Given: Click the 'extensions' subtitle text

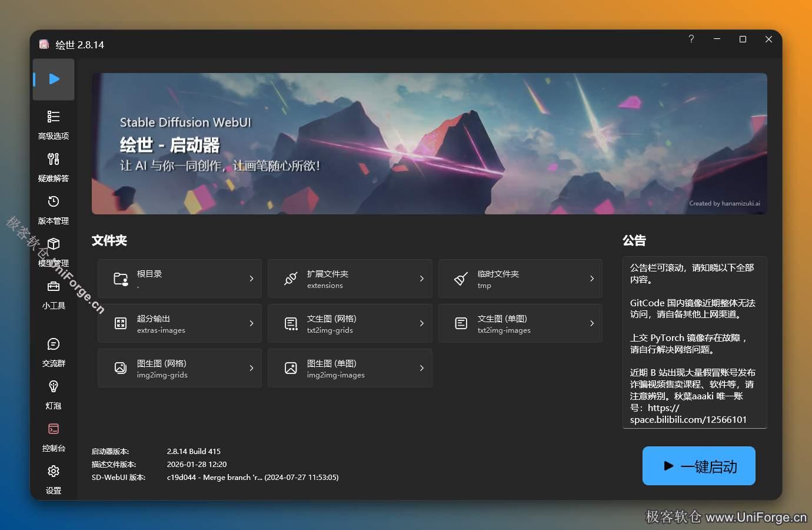Looking at the screenshot, I should click(325, 286).
